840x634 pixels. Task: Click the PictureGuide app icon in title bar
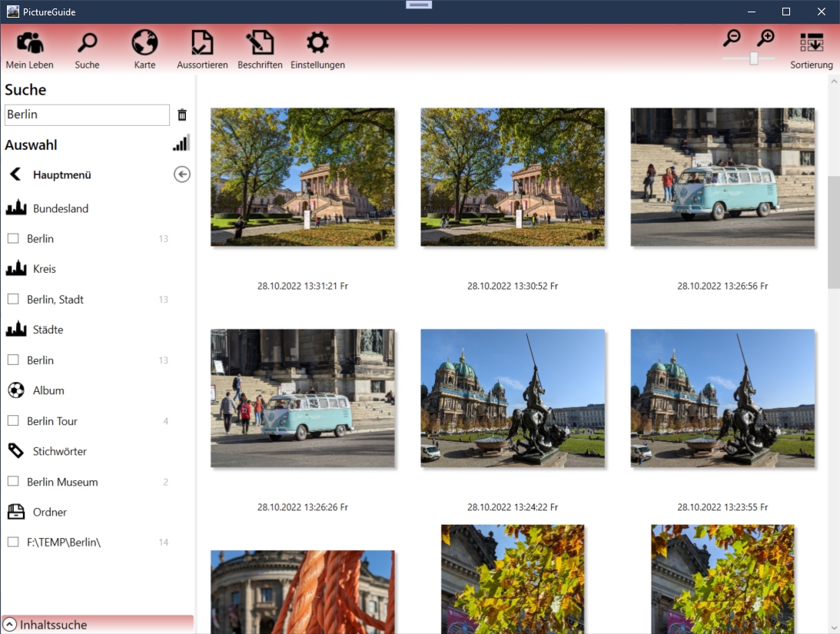[13, 12]
